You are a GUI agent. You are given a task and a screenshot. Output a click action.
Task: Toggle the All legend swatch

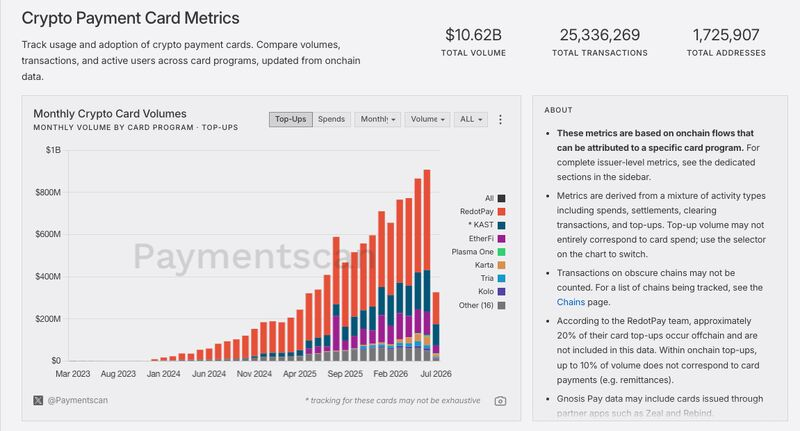(502, 198)
